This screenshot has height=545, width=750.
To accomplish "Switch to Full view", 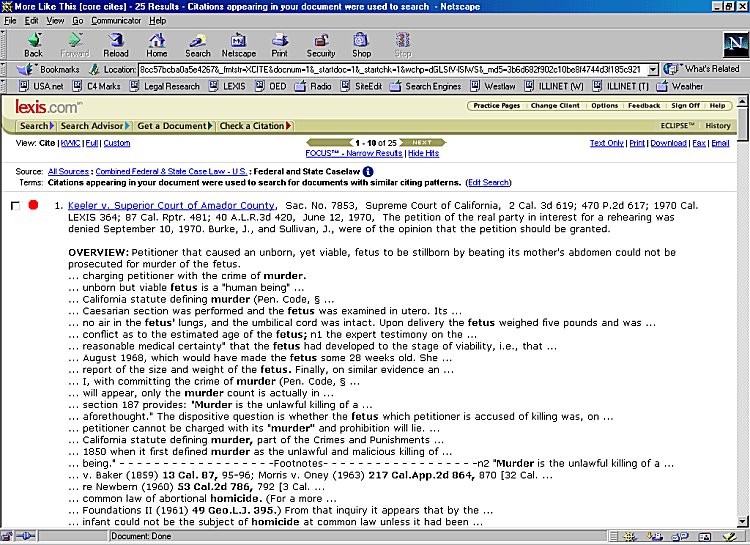I will pos(92,143).
